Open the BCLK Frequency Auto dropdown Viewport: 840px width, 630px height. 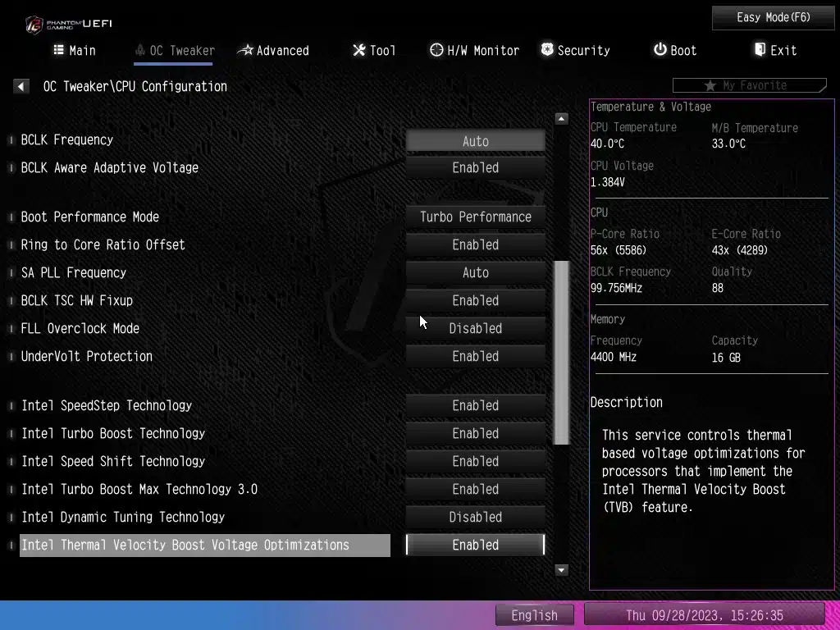[475, 141]
